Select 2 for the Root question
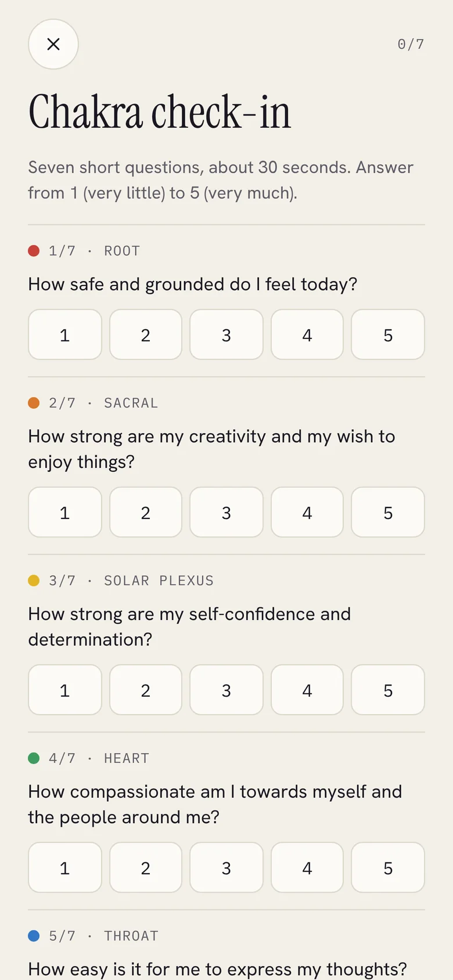The image size is (453, 980). click(x=146, y=334)
